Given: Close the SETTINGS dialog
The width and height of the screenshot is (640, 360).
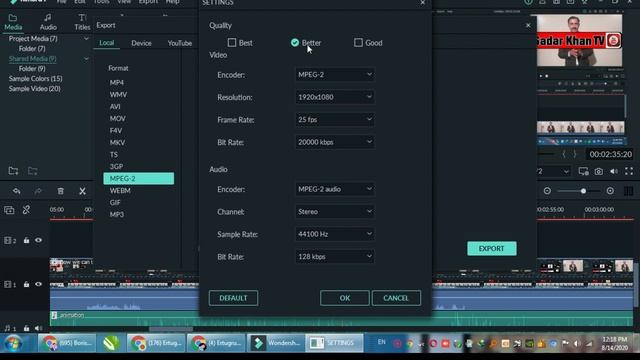Looking at the screenshot, I should [423, 3].
